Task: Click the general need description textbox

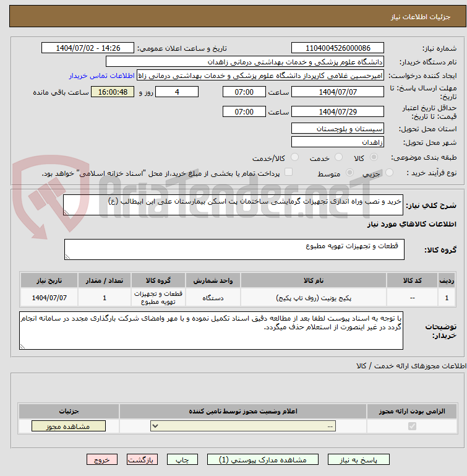Action: click(x=233, y=205)
